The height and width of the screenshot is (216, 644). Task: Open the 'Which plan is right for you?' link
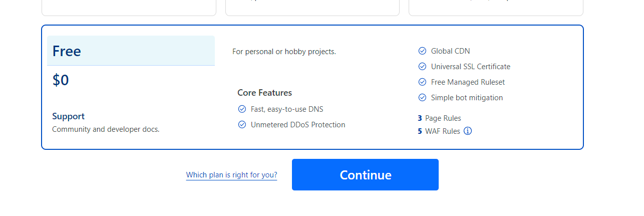pos(231,175)
